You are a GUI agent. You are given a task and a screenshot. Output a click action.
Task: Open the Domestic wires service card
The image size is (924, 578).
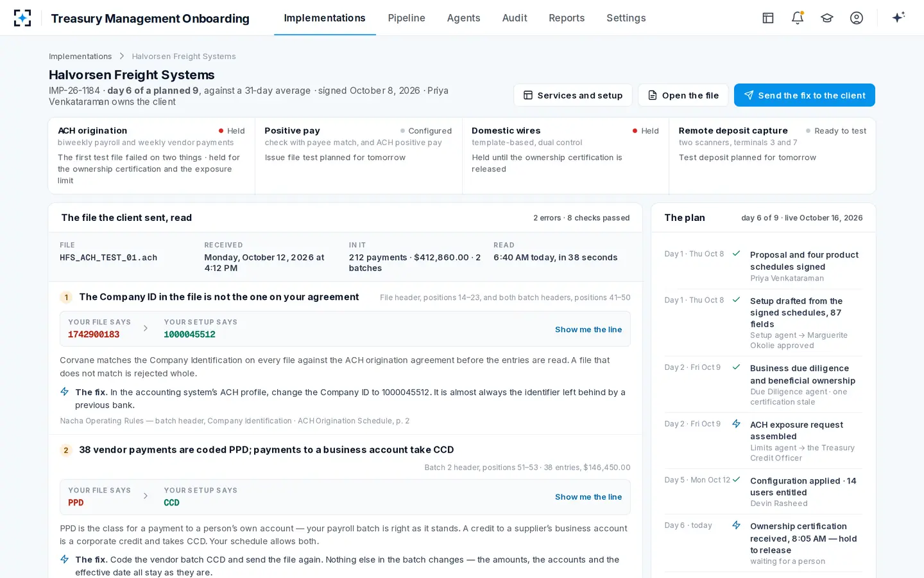(565, 155)
